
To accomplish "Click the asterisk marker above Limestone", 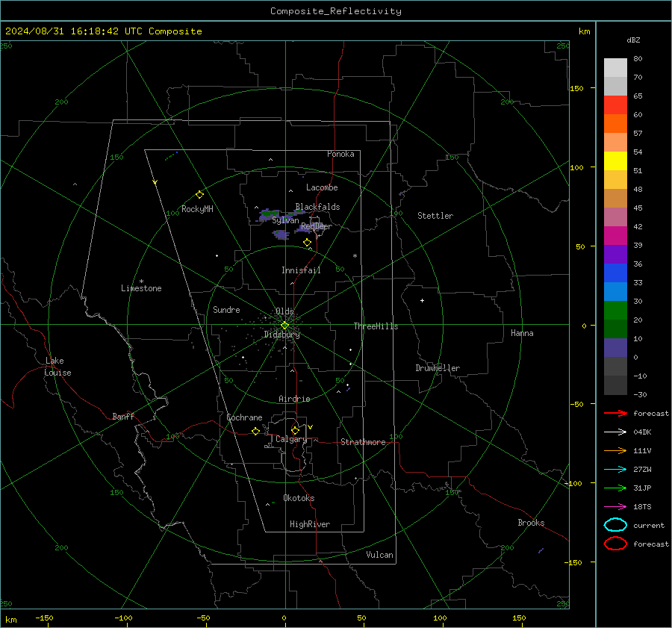I will [x=141, y=282].
